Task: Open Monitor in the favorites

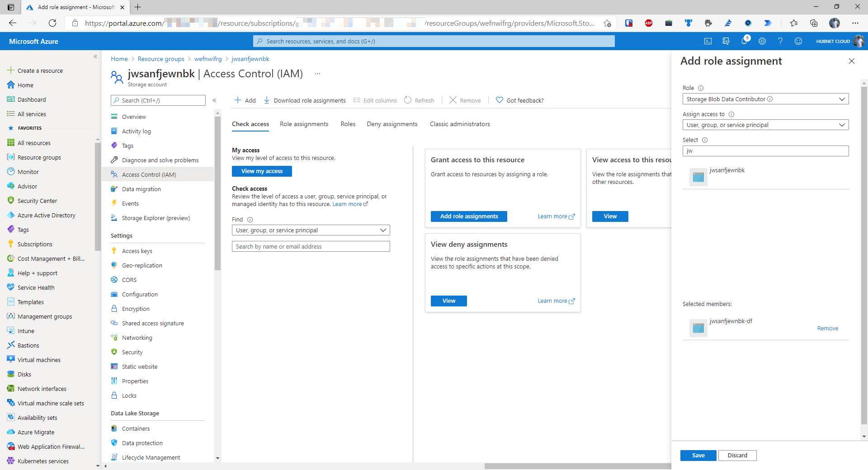Action: coord(23,172)
